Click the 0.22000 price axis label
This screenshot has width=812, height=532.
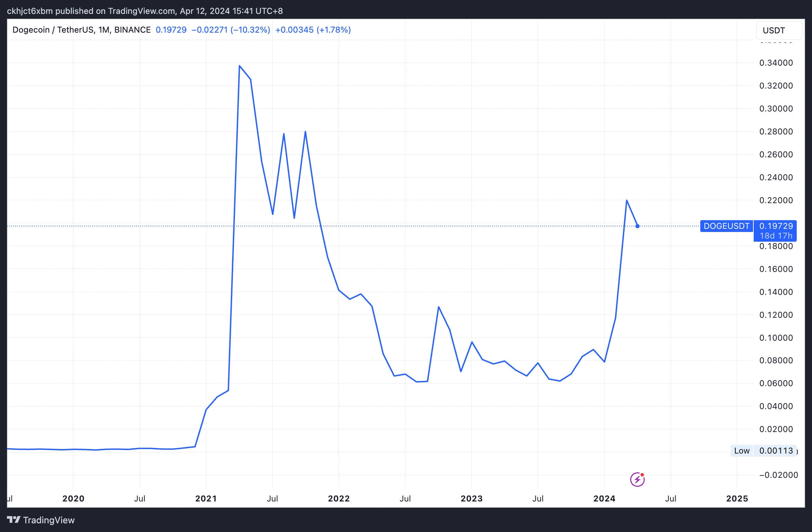point(776,200)
